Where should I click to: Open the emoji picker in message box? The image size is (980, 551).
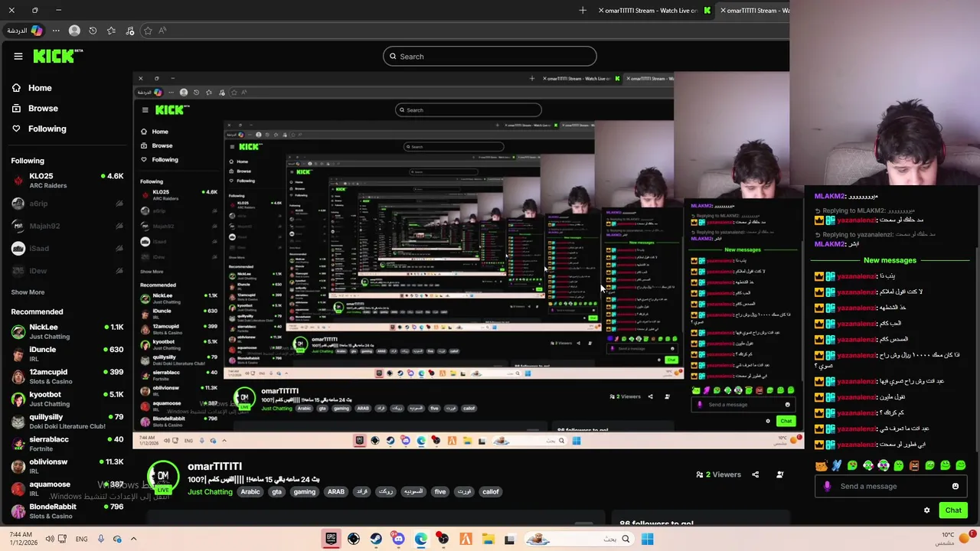955,486
